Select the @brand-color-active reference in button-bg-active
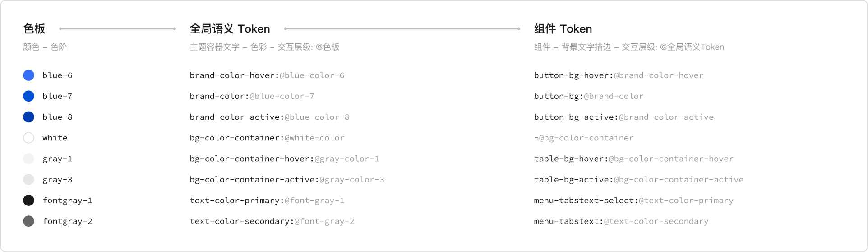This screenshot has width=868, height=252. click(666, 117)
